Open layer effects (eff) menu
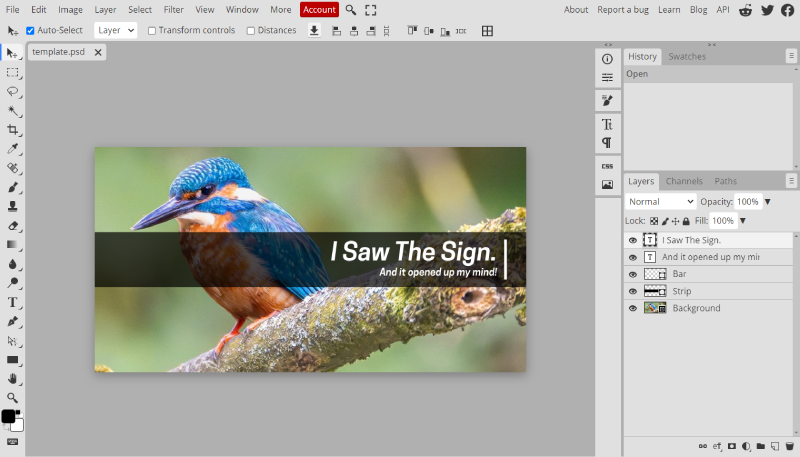Screen dimensions: 800x457 click(x=717, y=446)
